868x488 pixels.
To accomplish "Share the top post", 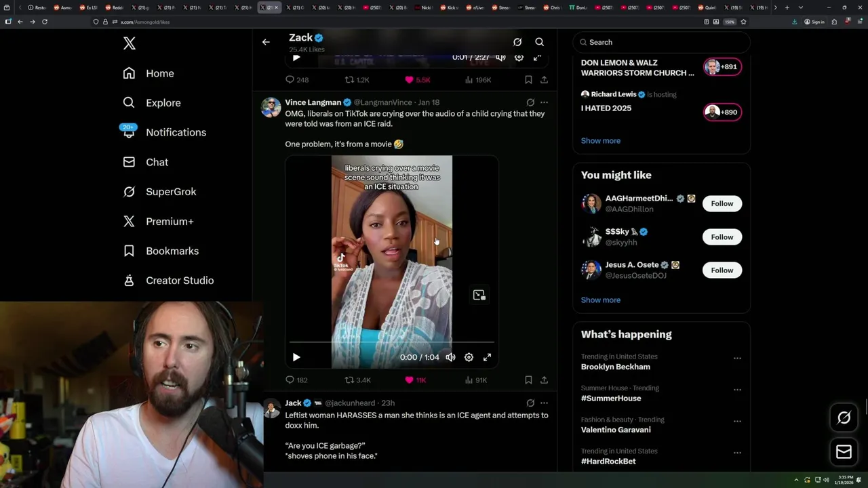I will [x=544, y=80].
